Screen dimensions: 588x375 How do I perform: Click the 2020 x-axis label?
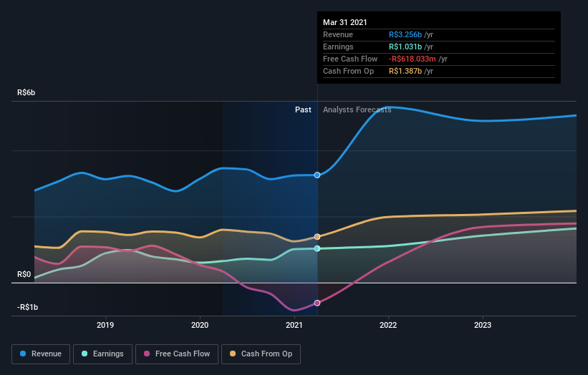(200, 325)
